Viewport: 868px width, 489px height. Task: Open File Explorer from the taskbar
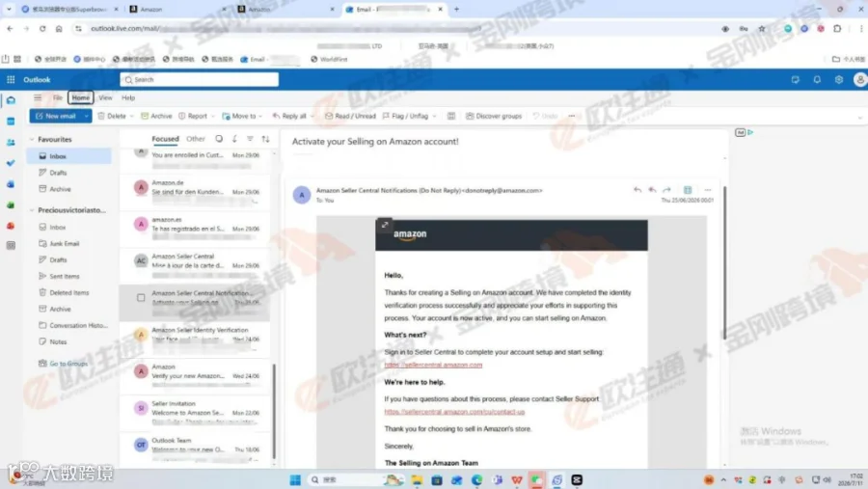click(x=417, y=480)
